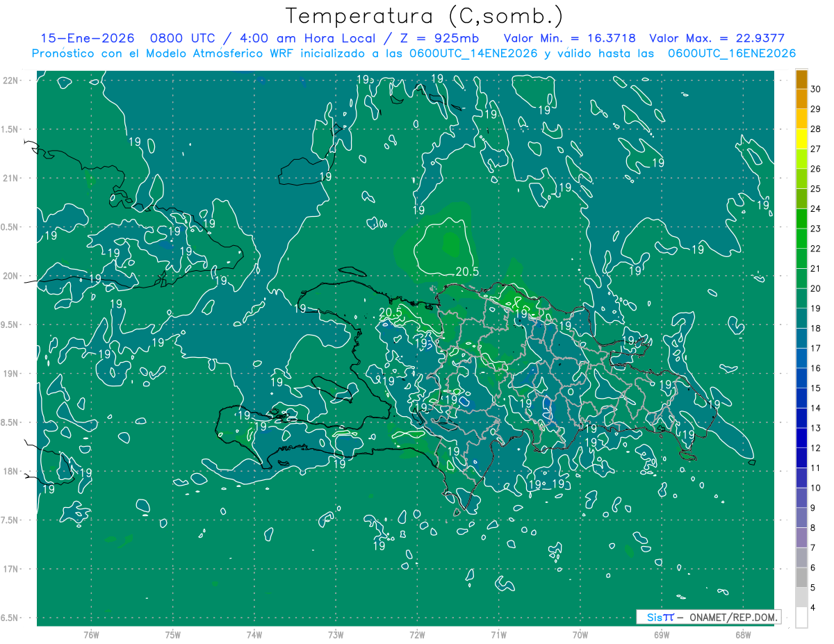This screenshot has width=834, height=644.
Task: Click the brown swatch above the 30 label
Action: pyautogui.click(x=802, y=79)
